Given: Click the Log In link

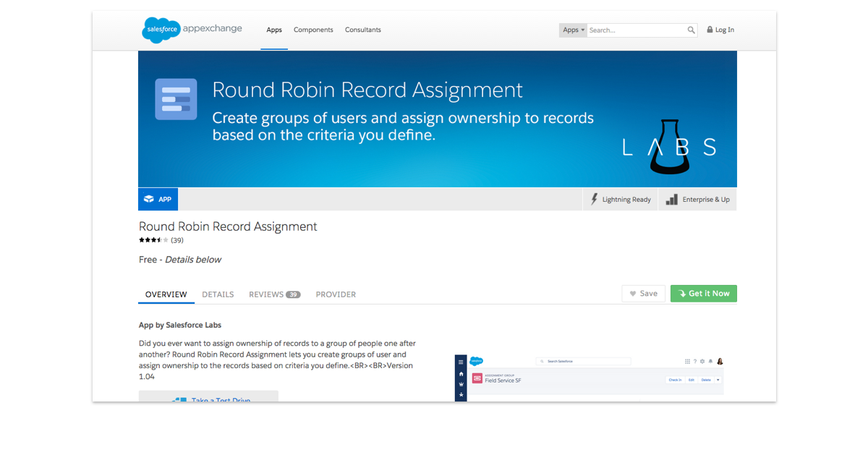Looking at the screenshot, I should click(x=720, y=30).
